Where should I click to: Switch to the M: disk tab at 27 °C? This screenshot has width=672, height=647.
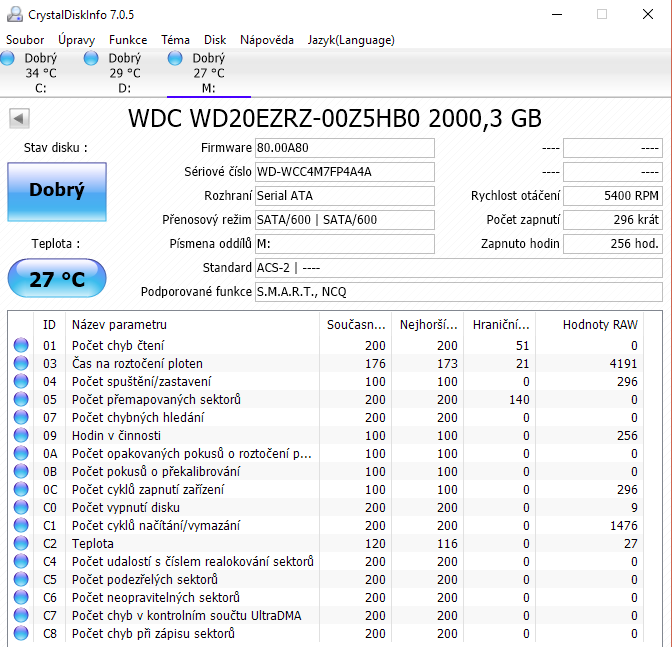point(209,73)
